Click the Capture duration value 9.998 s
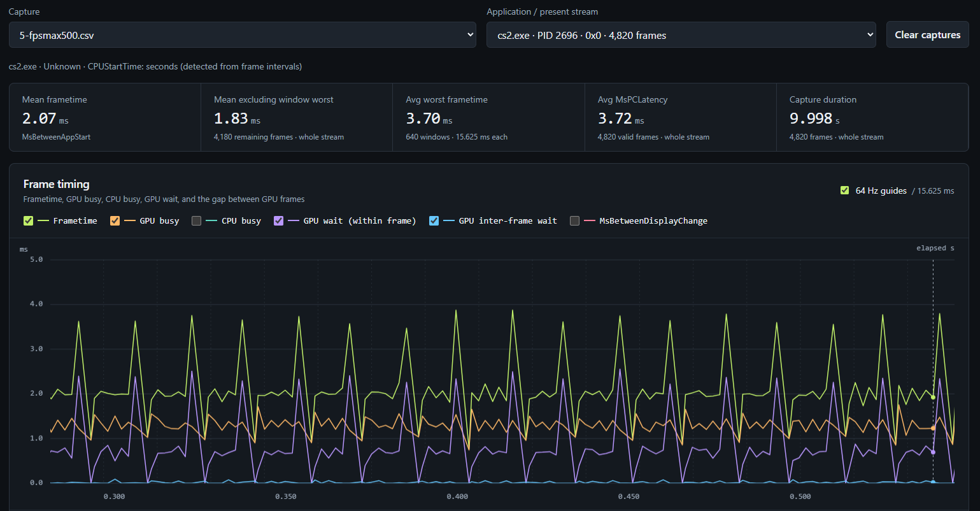 click(x=814, y=119)
